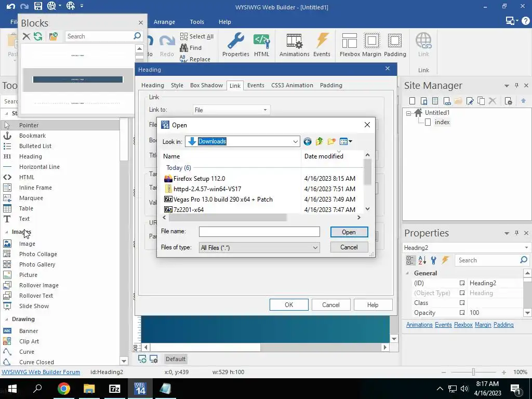Screen dimensions: 532x399
Task: Collapse the Images toolbox section
Action: 6,232
